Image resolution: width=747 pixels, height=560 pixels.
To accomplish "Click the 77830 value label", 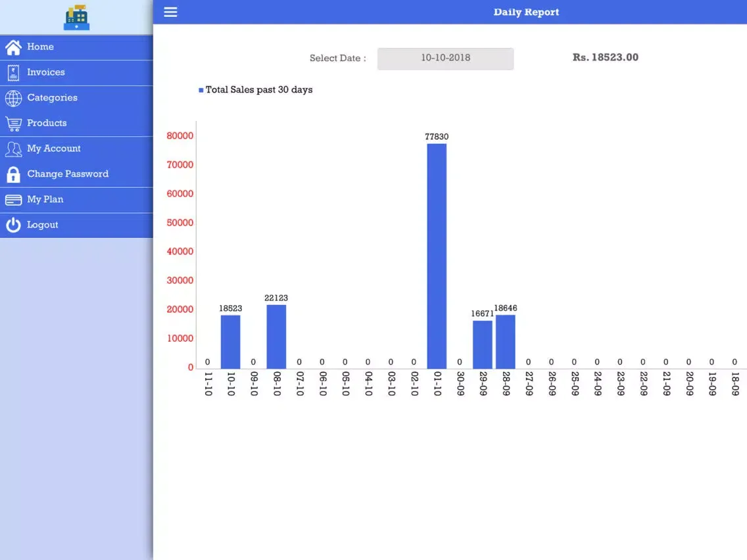I will (x=437, y=137).
